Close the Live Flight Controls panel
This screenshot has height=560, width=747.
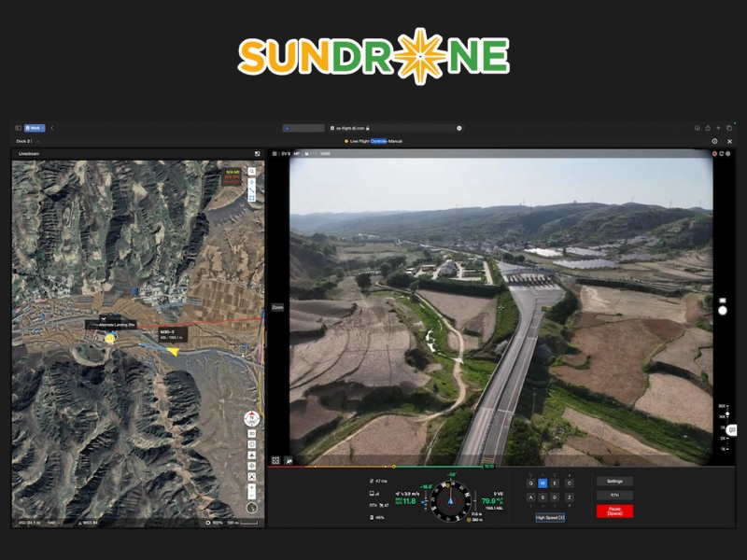point(730,142)
